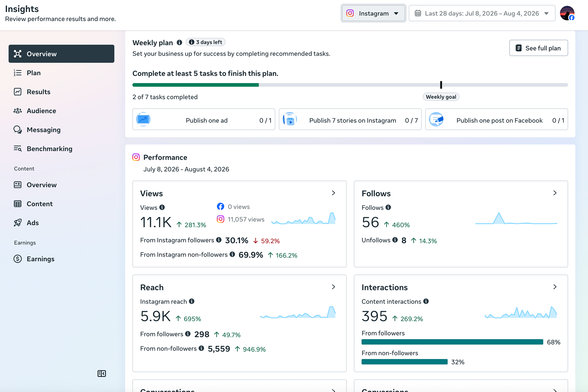
Task: Expand the Views card chevron
Action: pos(334,193)
